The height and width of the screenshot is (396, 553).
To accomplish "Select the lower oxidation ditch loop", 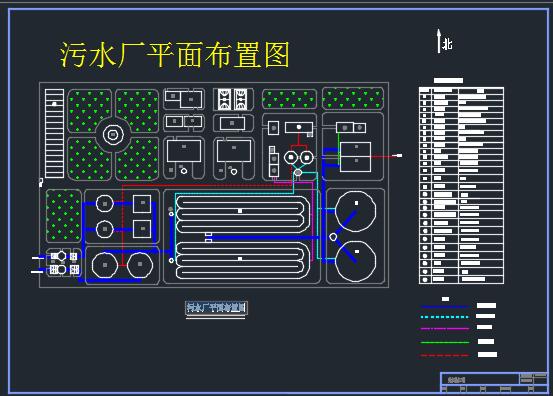I will tap(243, 260).
